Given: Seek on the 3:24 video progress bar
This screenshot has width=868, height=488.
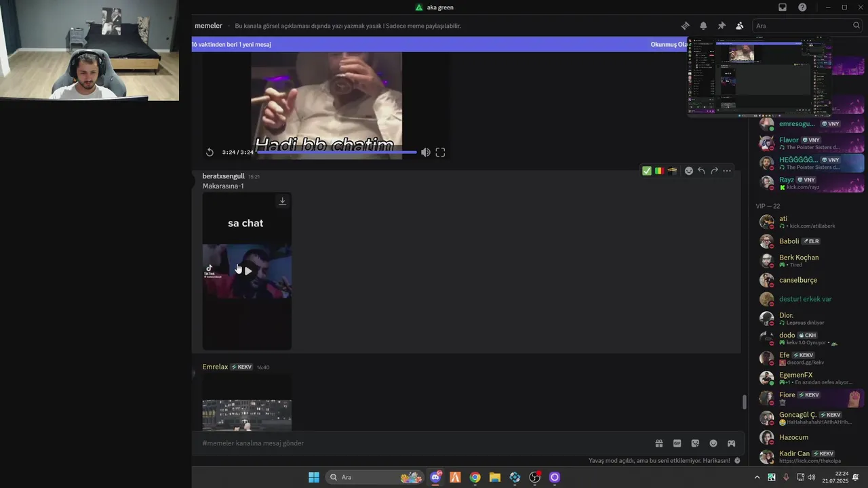Looking at the screenshot, I should [337, 152].
